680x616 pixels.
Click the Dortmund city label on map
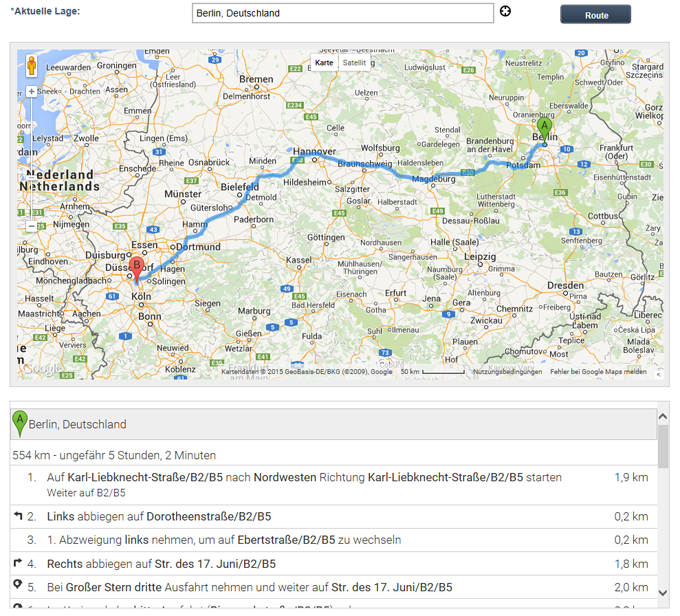coord(198,247)
